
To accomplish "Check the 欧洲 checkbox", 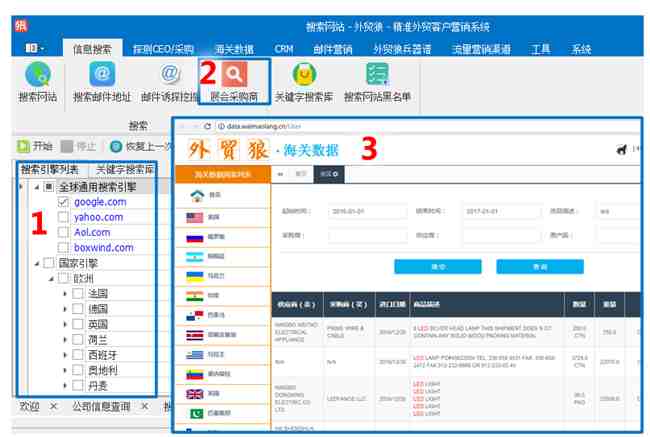I will [x=63, y=278].
